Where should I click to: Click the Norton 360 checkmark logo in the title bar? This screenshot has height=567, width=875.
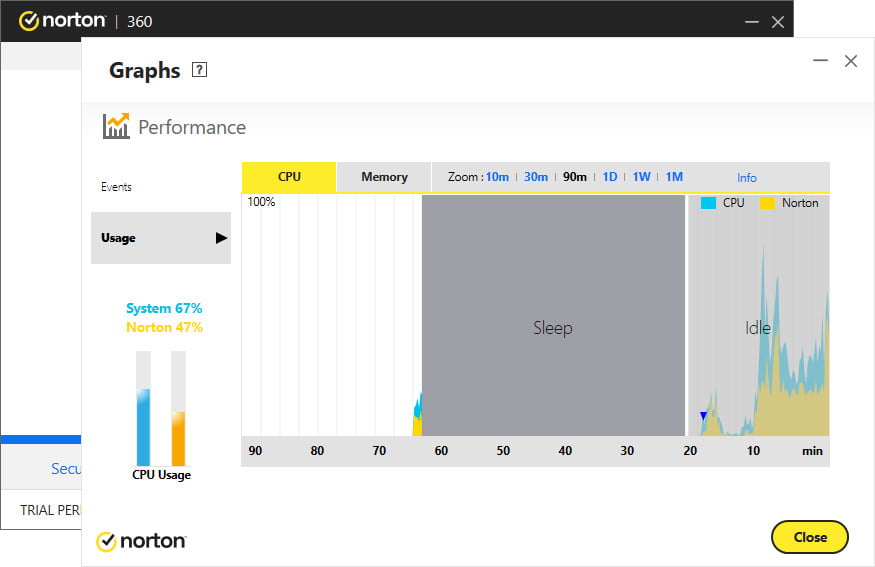click(29, 21)
